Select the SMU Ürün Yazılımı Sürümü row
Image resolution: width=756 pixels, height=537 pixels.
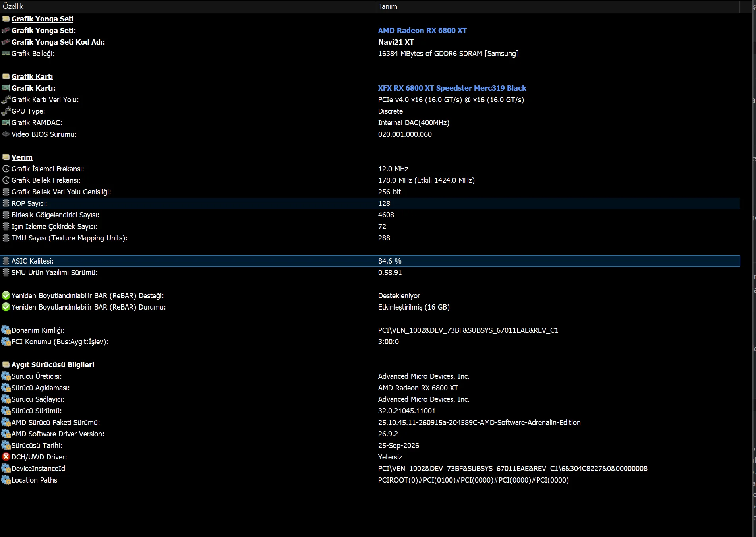(x=370, y=272)
